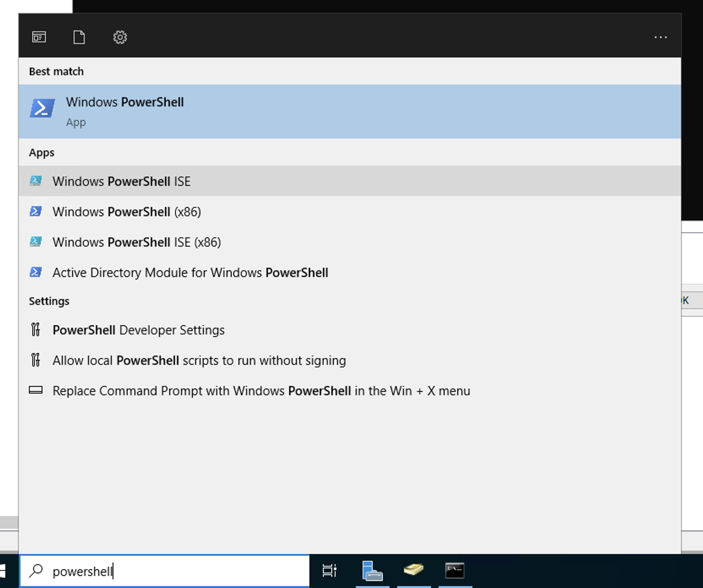
Task: Click the taskbar icon beside Replace Command Prompt
Action: click(x=36, y=390)
